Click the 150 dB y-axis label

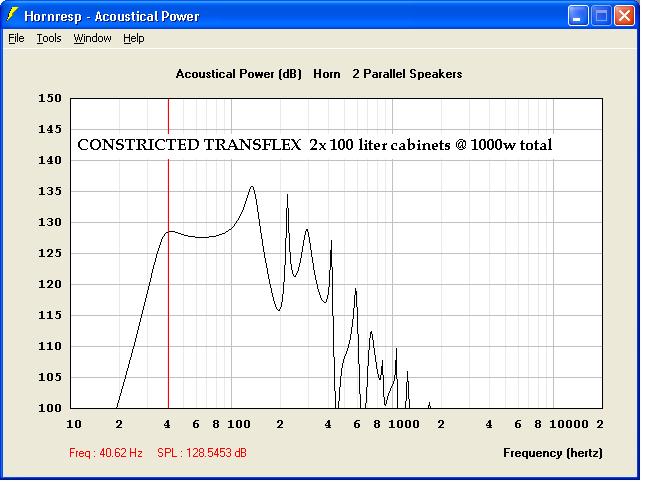(50, 98)
